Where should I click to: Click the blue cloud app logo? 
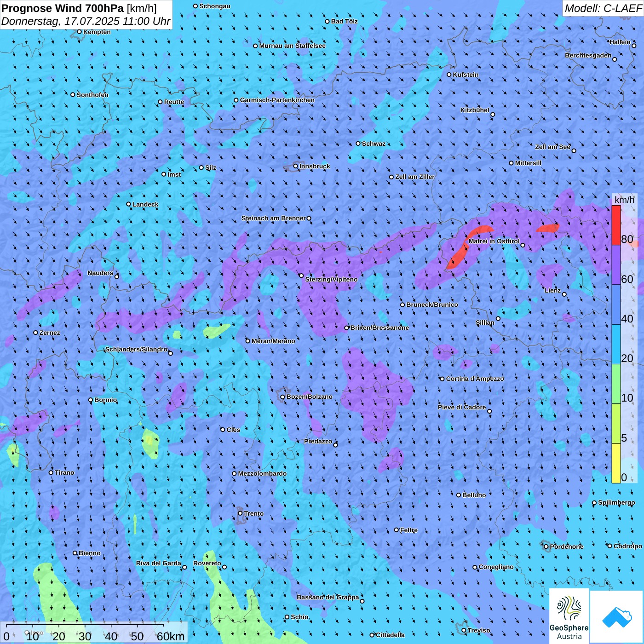click(617, 617)
